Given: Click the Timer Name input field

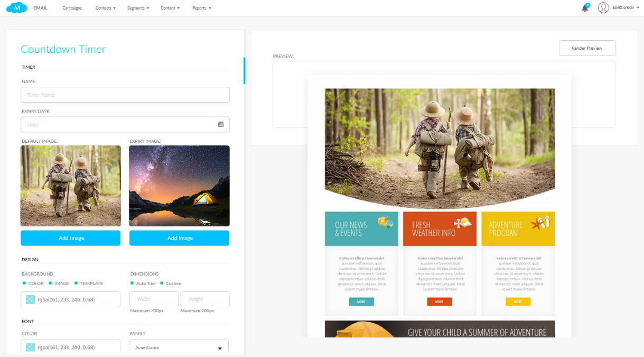Looking at the screenshot, I should point(125,95).
